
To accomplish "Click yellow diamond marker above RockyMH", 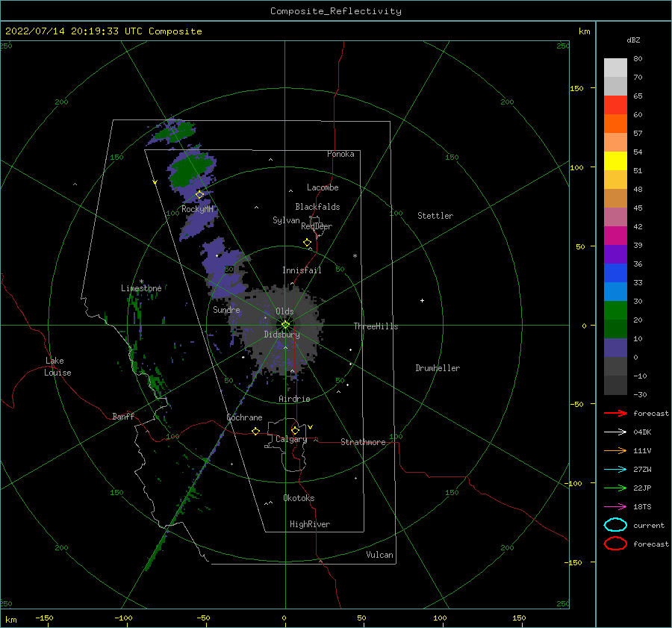I will coord(199,195).
